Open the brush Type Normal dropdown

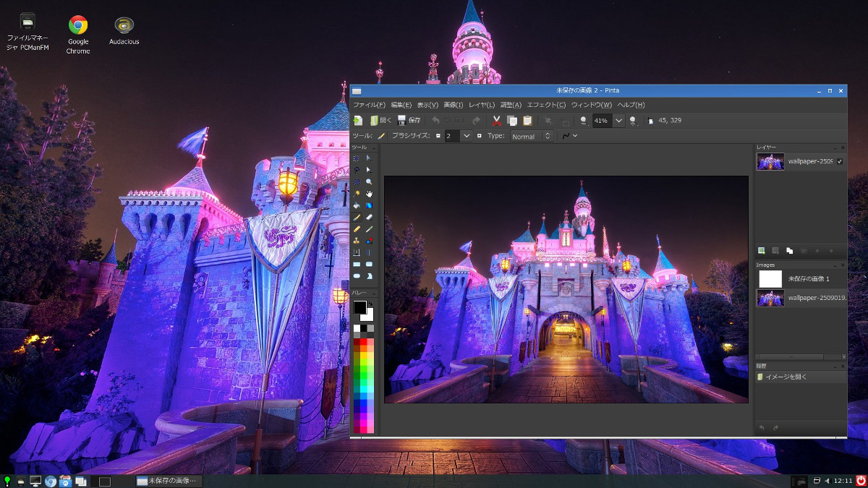tap(532, 136)
